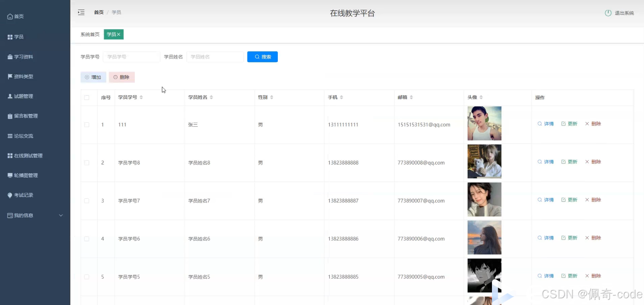
Task: Sort by 学员姓名 column sort arrows
Action: click(x=211, y=97)
